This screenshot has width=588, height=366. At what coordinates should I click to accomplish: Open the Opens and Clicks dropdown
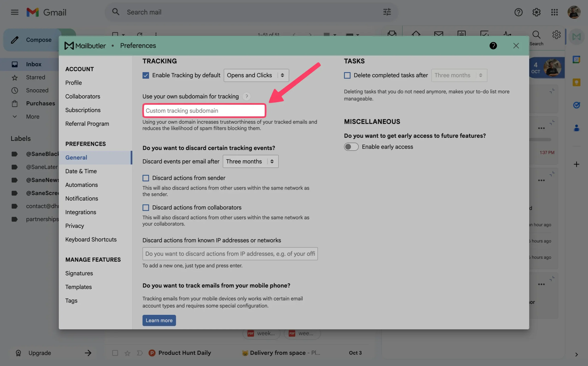tap(256, 75)
